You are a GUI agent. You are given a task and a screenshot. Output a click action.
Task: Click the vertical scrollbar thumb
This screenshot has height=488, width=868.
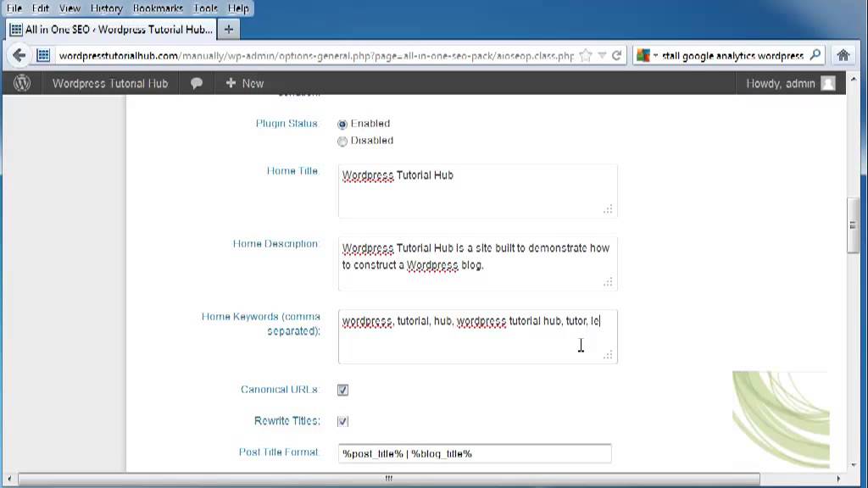[853, 225]
